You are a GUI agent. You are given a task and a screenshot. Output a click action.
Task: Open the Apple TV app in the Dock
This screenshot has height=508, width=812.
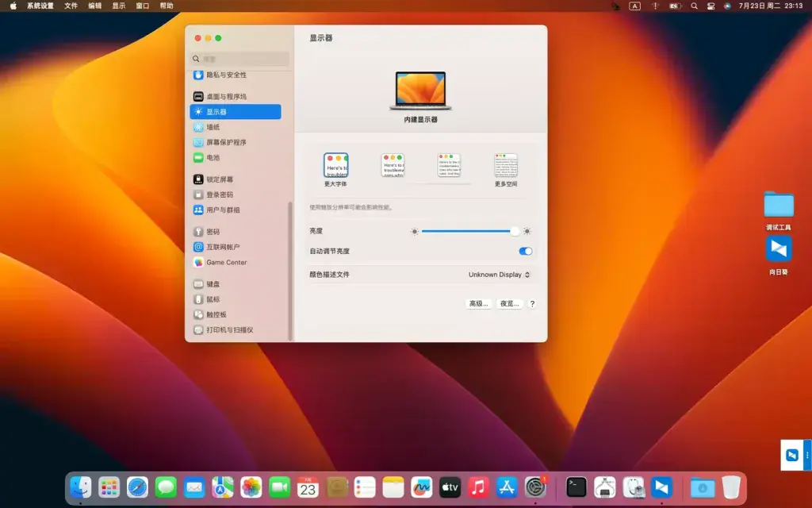[x=450, y=487]
